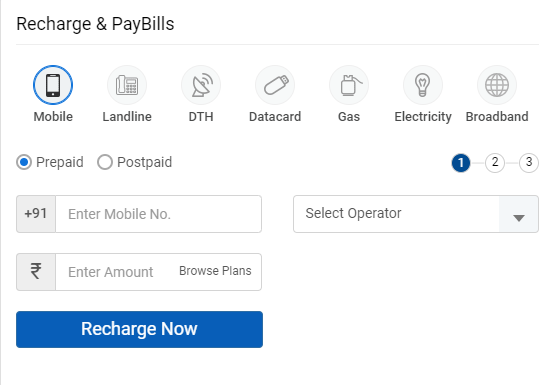Screen dimensions: 551x385
Task: Select the Mobile phone icon
Action: point(53,85)
